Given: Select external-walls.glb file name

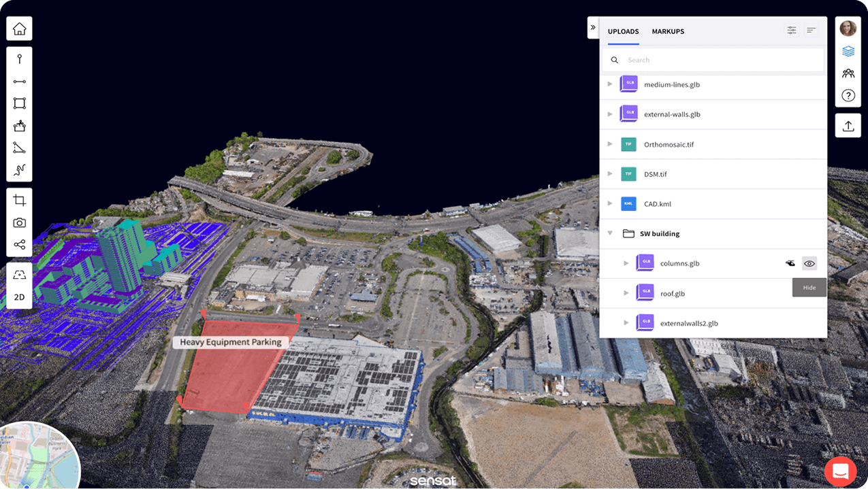Looking at the screenshot, I should [x=672, y=114].
